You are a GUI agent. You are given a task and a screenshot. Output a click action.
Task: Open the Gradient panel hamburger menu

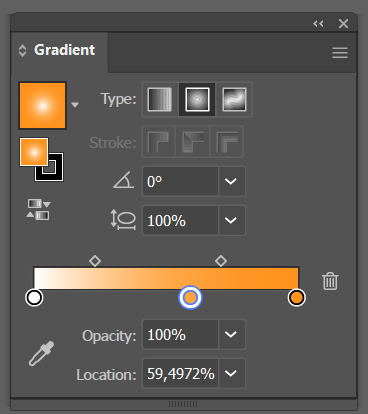coord(340,53)
